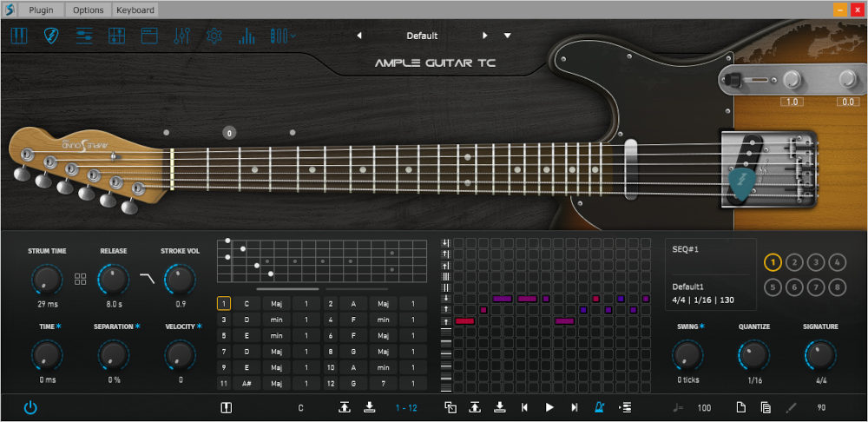Click the key value C in bottom bar
Screen dimensions: 868x422
tap(300, 408)
